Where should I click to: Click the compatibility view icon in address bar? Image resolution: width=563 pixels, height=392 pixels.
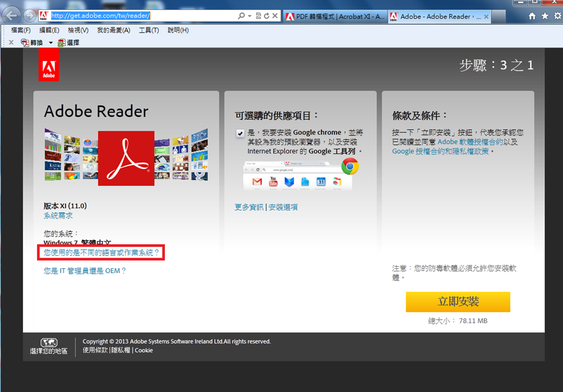[x=258, y=16]
